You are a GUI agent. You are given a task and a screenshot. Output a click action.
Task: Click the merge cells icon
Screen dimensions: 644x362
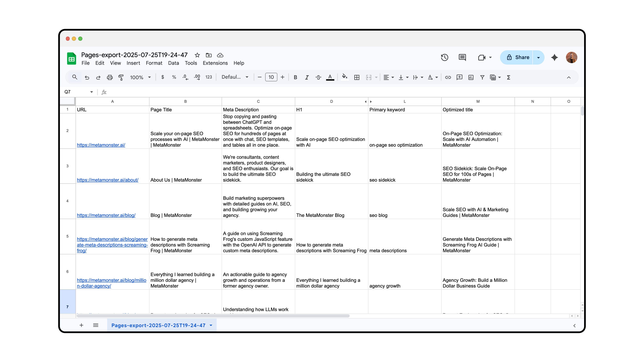(x=368, y=77)
